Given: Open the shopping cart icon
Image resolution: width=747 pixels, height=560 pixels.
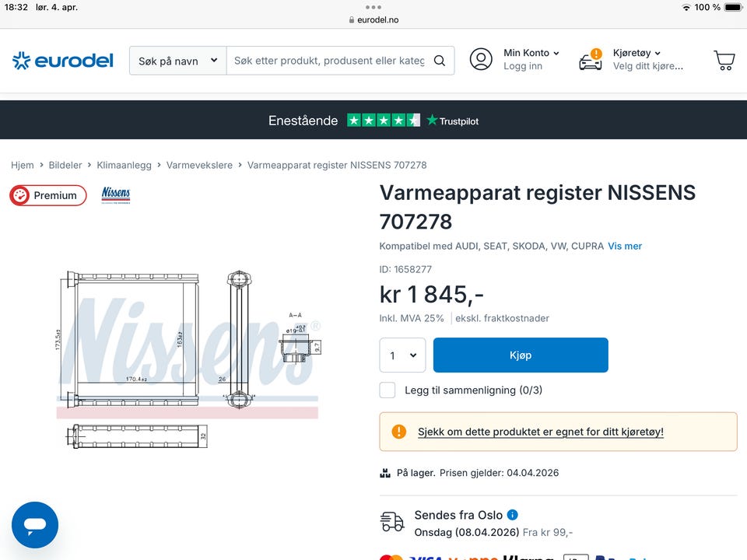Looking at the screenshot, I should click(724, 60).
